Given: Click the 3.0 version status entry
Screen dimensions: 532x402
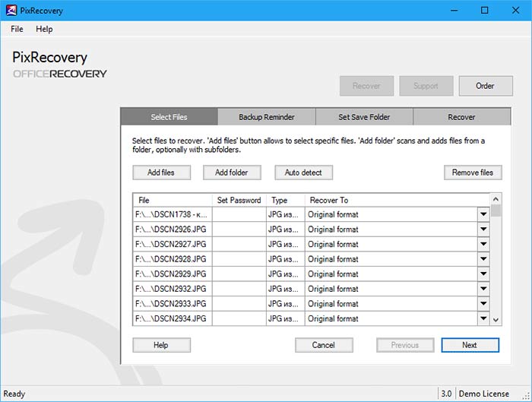Looking at the screenshot, I should (447, 394).
